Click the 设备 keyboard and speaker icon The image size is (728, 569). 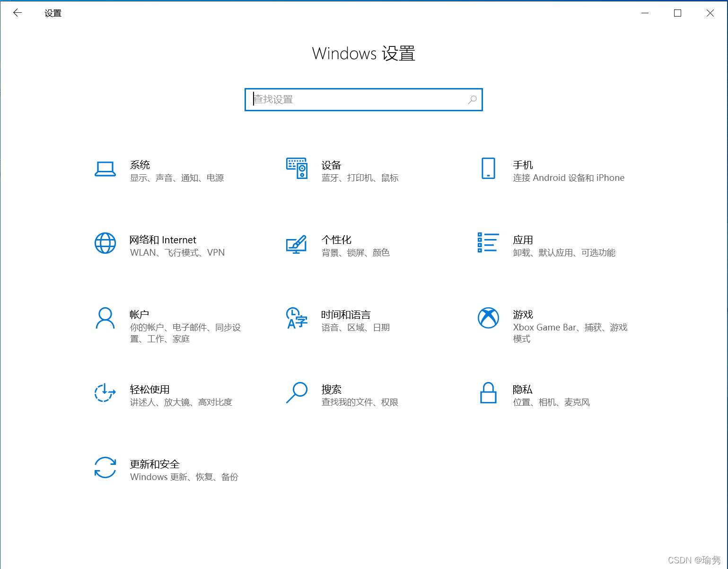(x=297, y=169)
